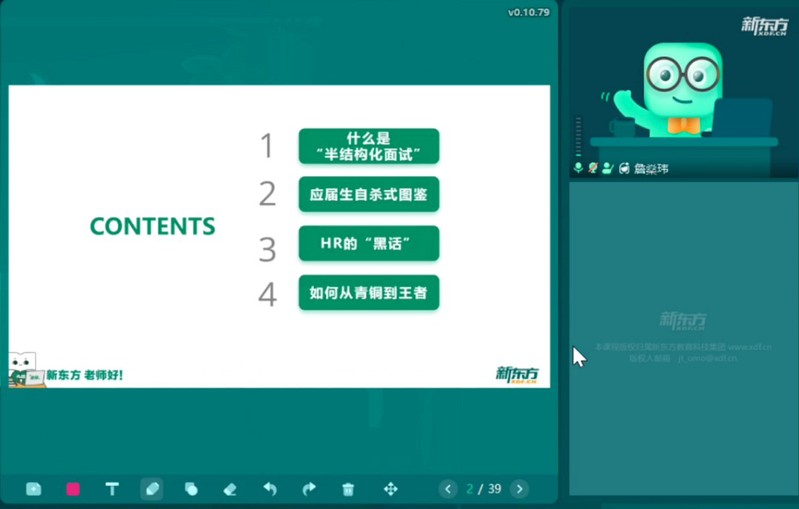Select the Text tool

(112, 489)
